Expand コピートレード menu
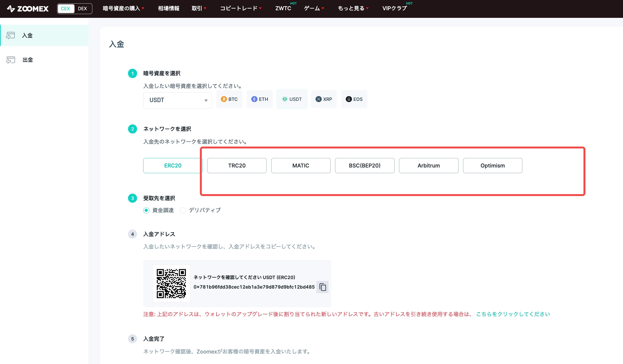Image resolution: width=623 pixels, height=364 pixels. [x=241, y=8]
